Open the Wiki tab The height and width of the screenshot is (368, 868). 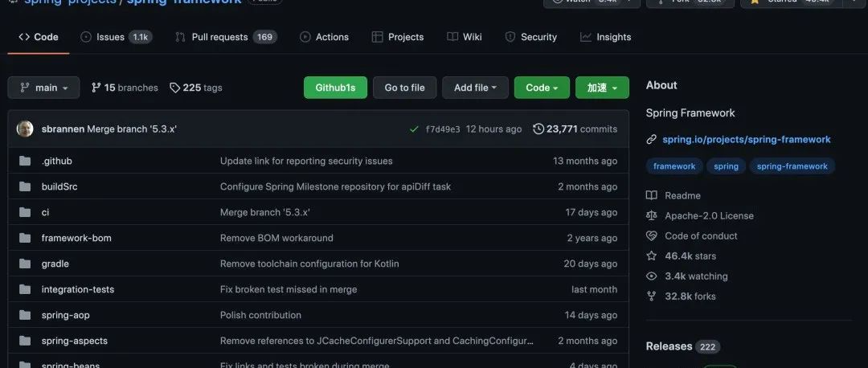464,37
